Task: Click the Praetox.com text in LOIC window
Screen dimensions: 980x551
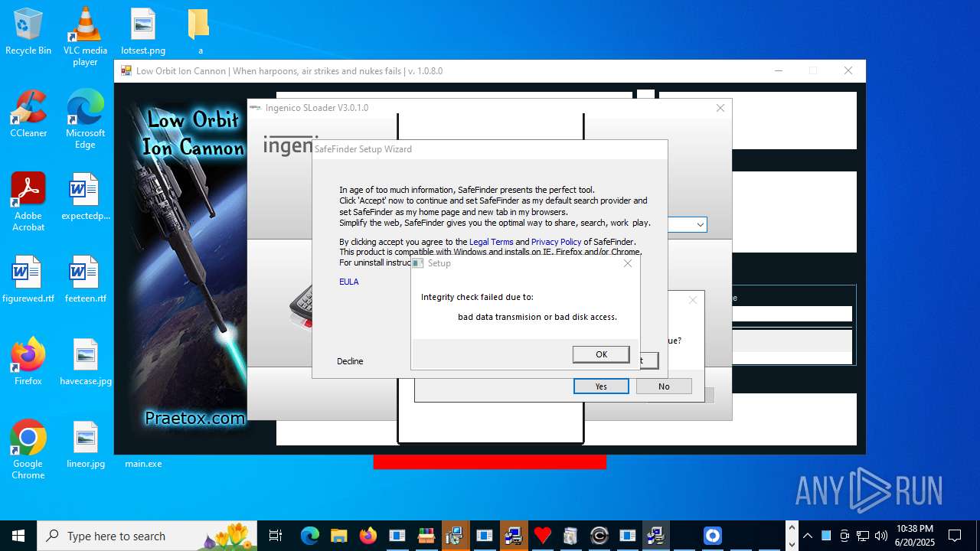Action: (x=194, y=418)
